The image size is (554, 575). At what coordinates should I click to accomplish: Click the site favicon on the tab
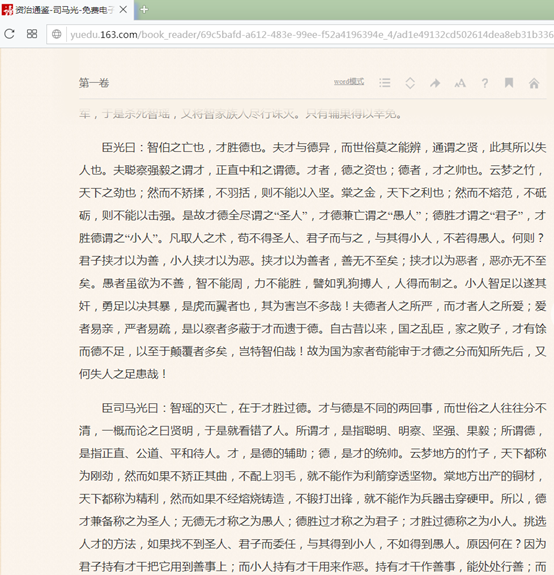[7, 10]
